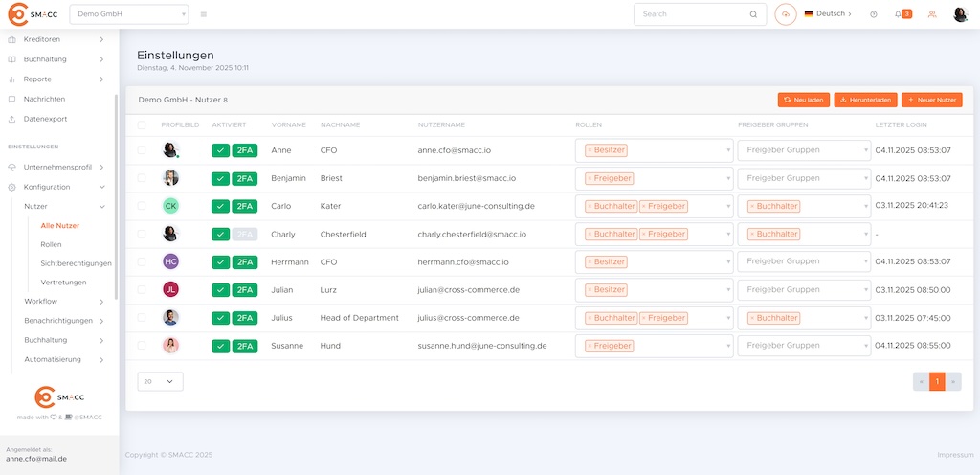The image size is (980, 475).
Task: Open Rollen in the sidebar submenu
Action: pos(51,244)
